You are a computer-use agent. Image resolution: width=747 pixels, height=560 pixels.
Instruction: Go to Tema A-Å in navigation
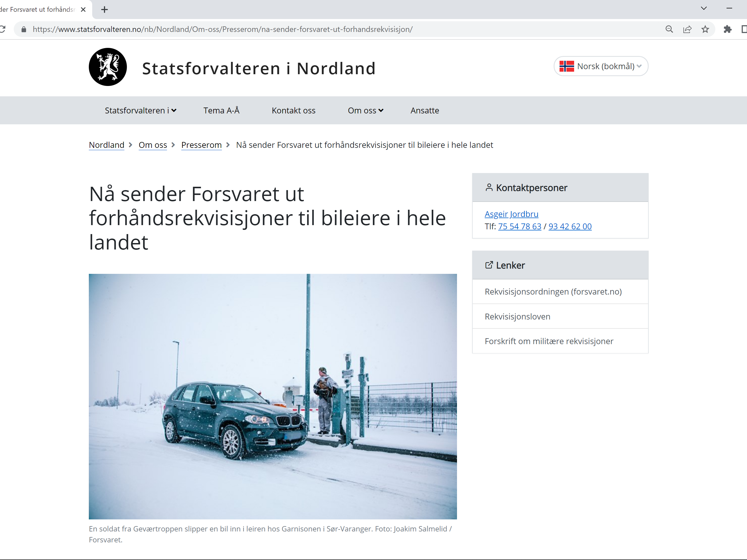point(221,110)
